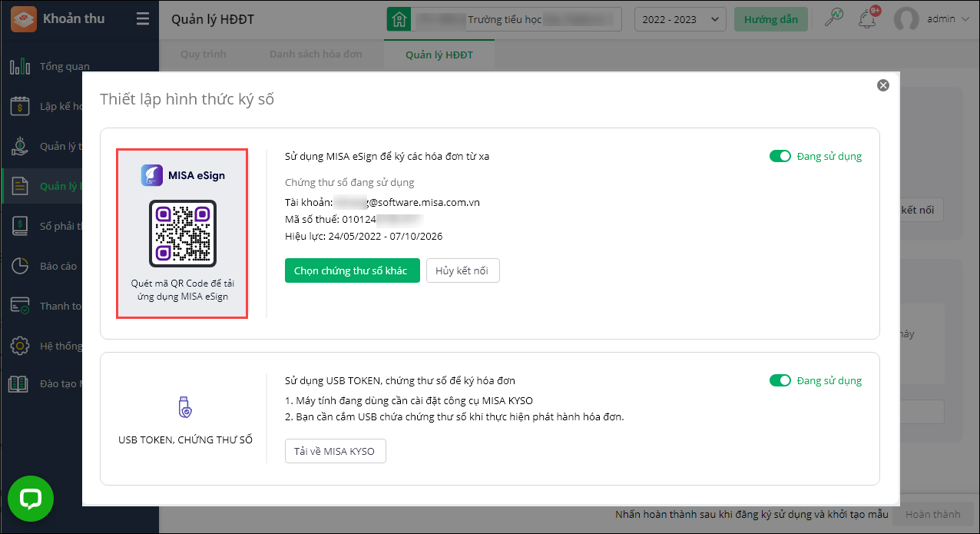Open the notifications bell icon
The height and width of the screenshot is (534, 980).
[869, 18]
